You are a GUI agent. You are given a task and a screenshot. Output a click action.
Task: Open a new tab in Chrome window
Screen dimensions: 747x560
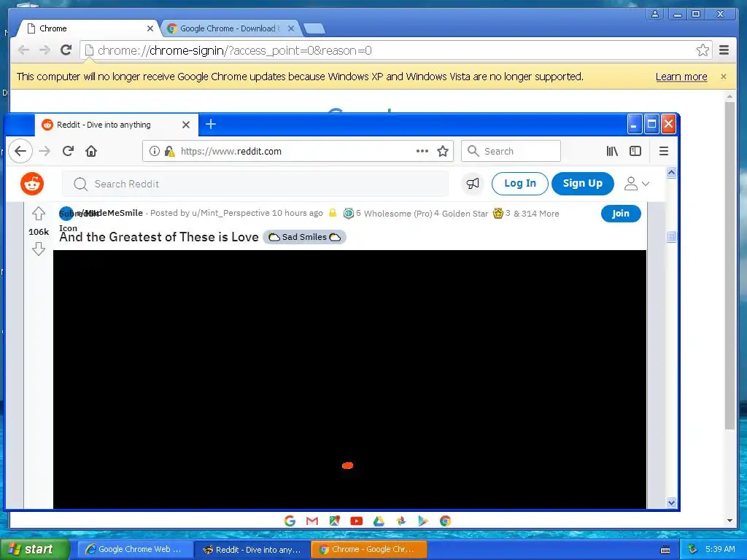pyautogui.click(x=314, y=28)
